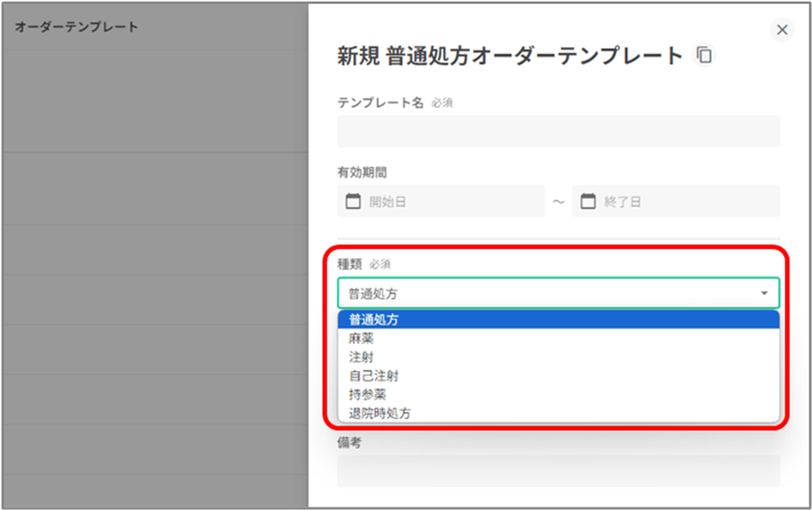The image size is (812, 510).
Task: Close the new template panel with X
Action: [782, 30]
